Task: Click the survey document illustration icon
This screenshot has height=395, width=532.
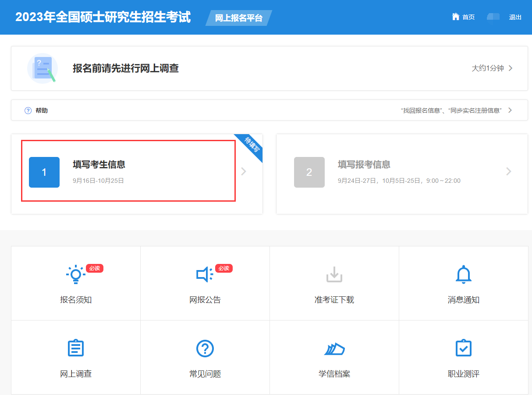Action: point(43,69)
